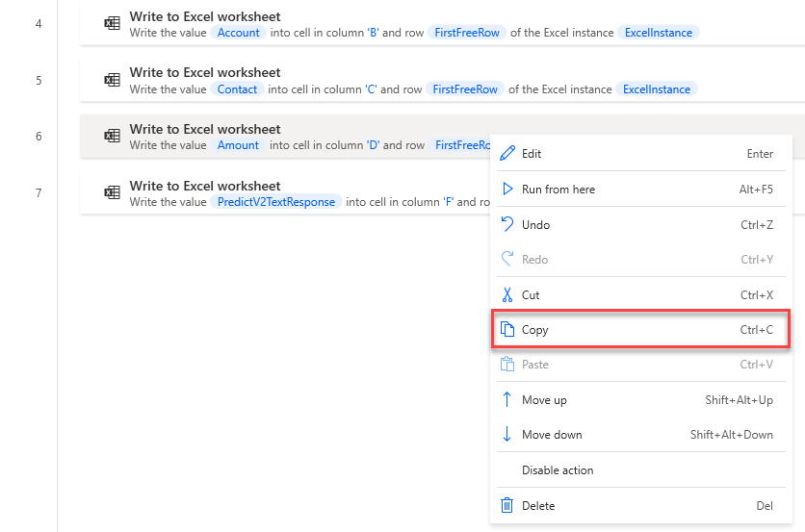Click ExcelInstance variable in step 5

tap(657, 89)
